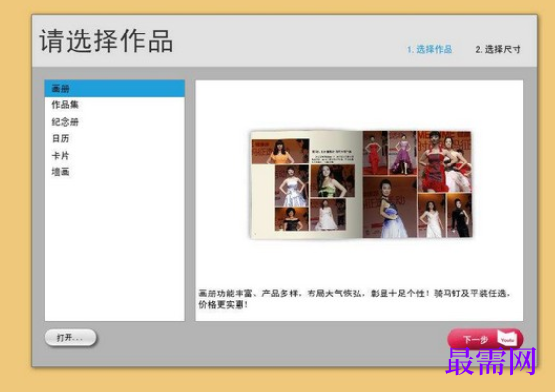Click the 画册 description text

(354, 299)
